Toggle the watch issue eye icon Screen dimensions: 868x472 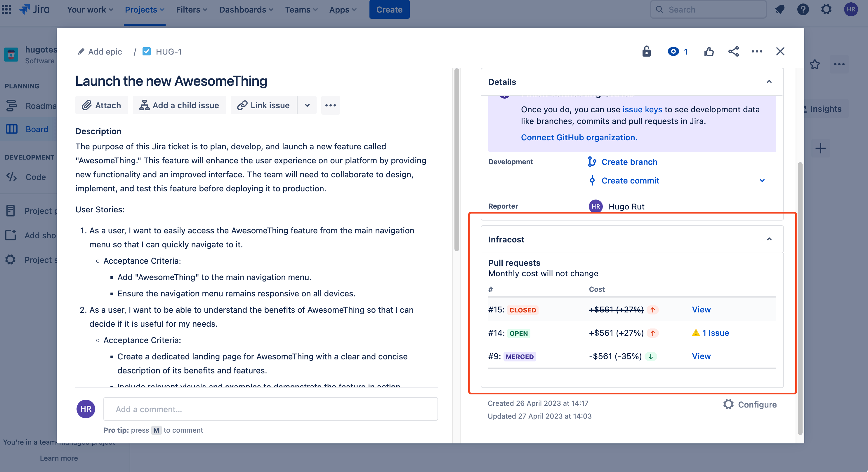(673, 52)
